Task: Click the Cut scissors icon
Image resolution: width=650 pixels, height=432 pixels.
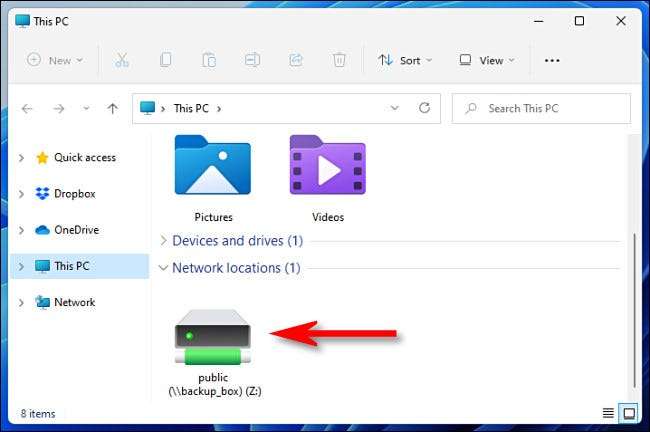Action: tap(122, 61)
